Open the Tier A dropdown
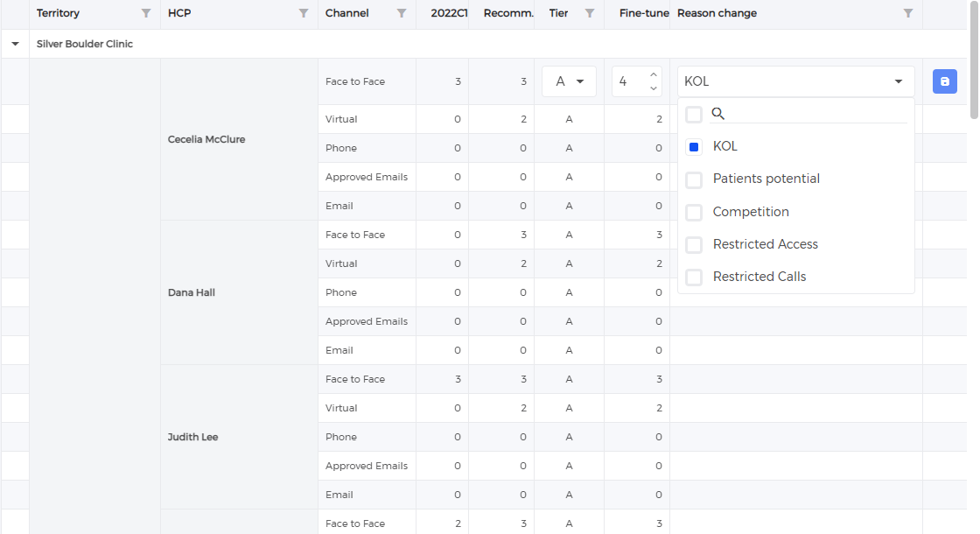Screen dimensions: 980x534 tap(569, 81)
